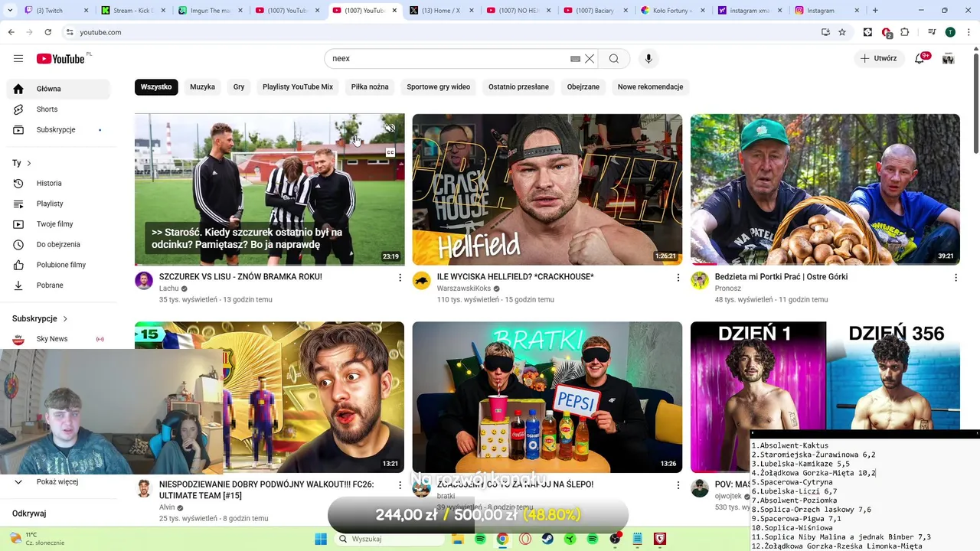
Task: Bookmark this page with the star
Action: [842, 32]
